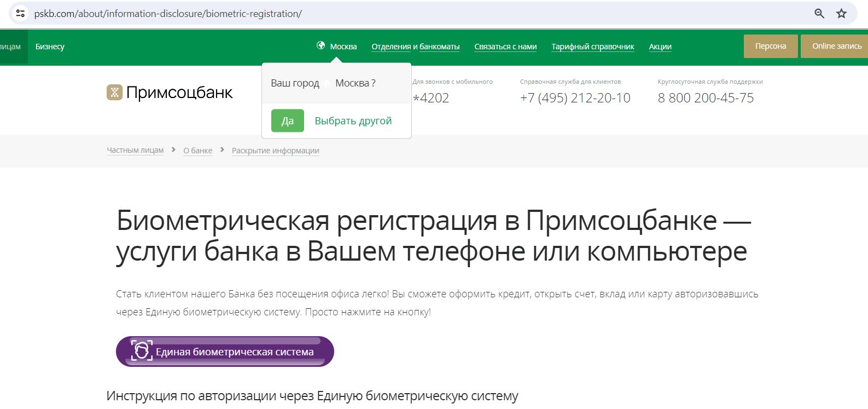This screenshot has height=409, width=868.
Task: Click the Online запись button
Action: tap(835, 46)
